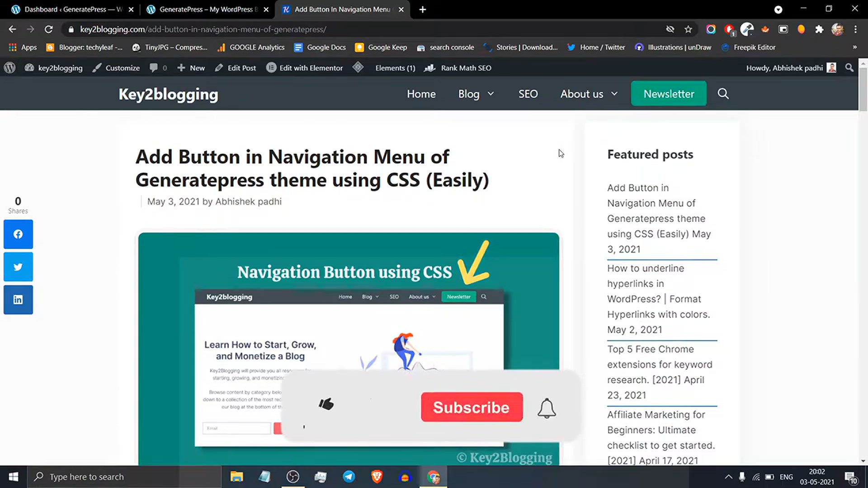
Task: Share post on Facebook
Action: pos(18,234)
